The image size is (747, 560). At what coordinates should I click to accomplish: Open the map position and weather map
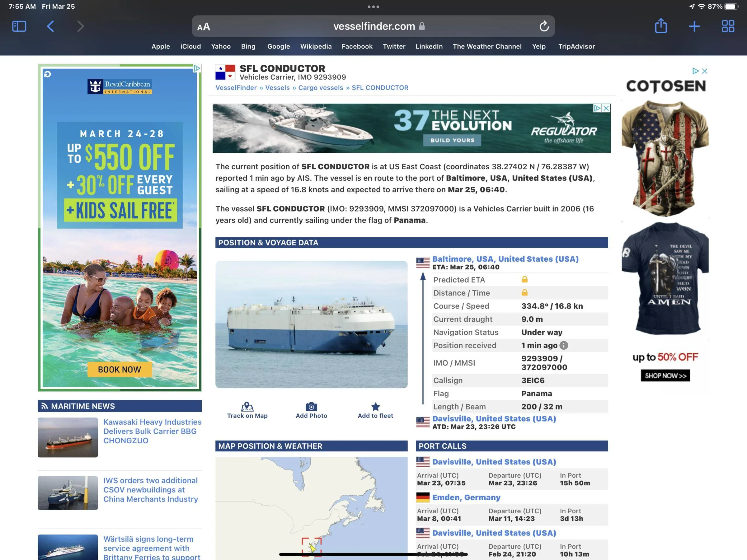[311, 508]
